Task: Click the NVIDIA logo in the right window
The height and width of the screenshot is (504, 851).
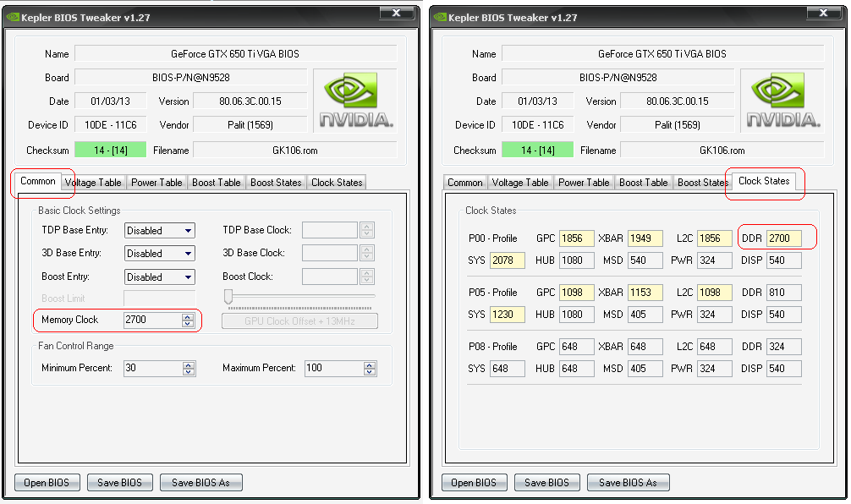Action: click(x=782, y=101)
